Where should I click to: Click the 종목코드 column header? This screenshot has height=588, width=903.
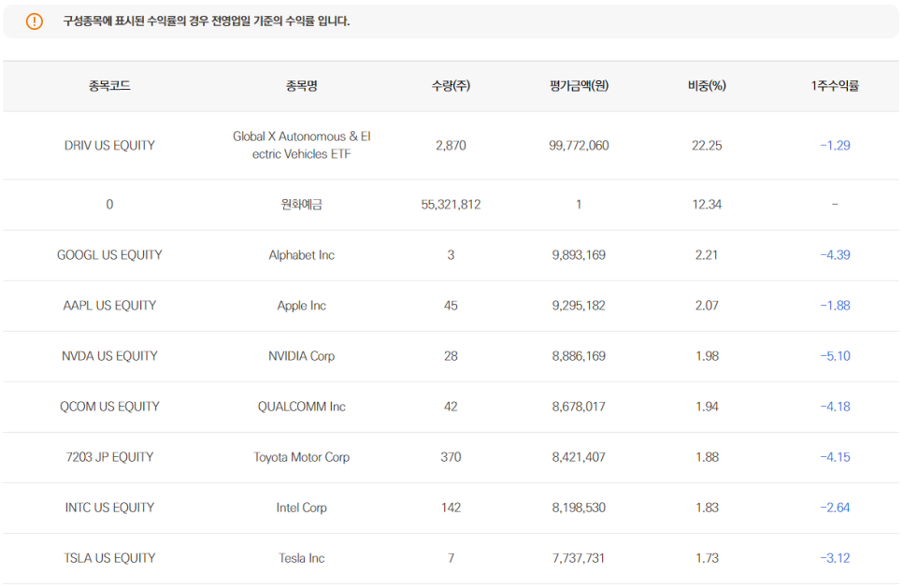[x=109, y=86]
